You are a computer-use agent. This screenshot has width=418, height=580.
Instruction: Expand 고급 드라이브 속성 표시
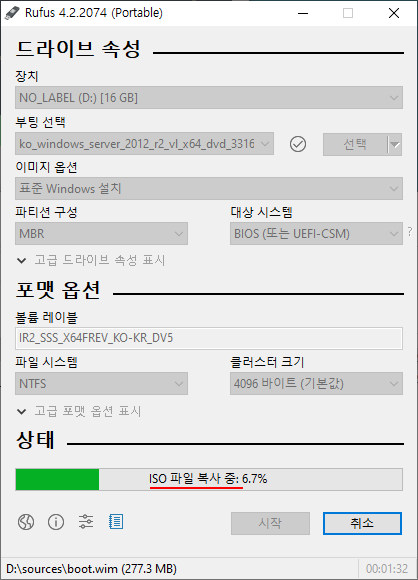(91, 260)
